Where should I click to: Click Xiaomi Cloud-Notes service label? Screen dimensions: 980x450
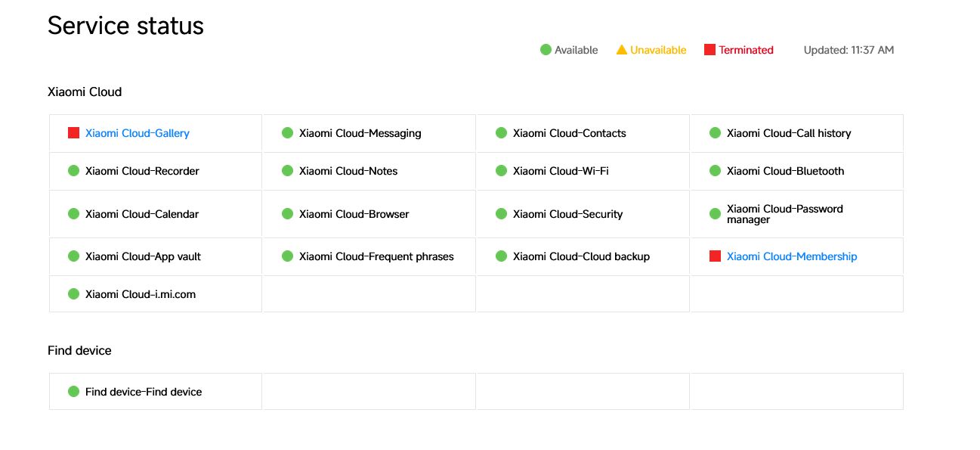(x=348, y=171)
